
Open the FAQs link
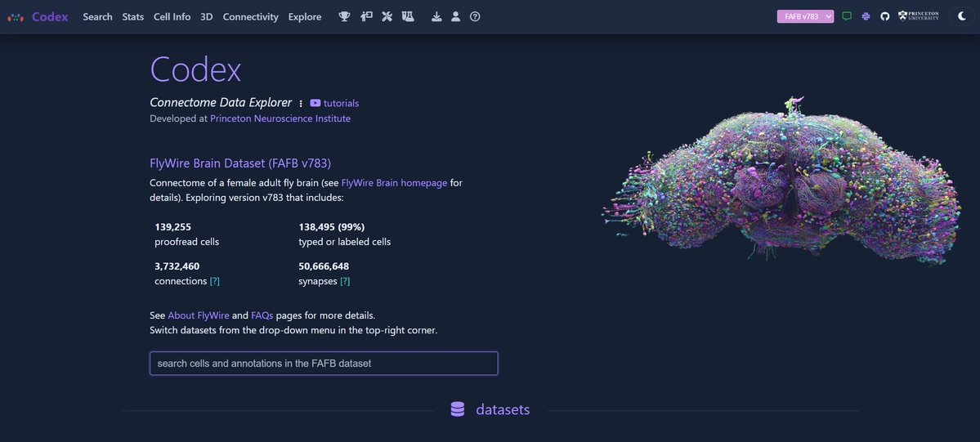pyautogui.click(x=262, y=315)
